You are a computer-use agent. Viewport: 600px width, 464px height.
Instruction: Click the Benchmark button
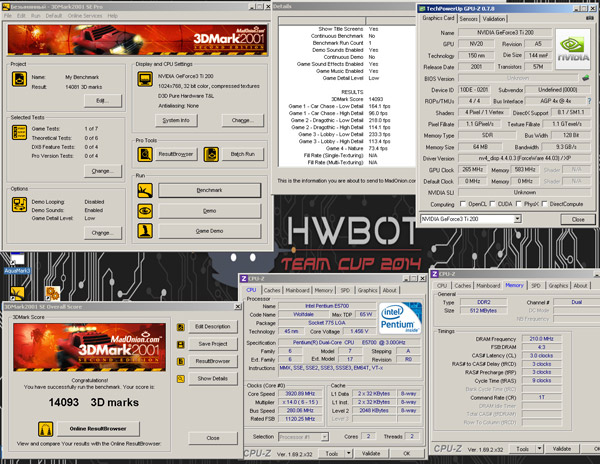(210, 190)
